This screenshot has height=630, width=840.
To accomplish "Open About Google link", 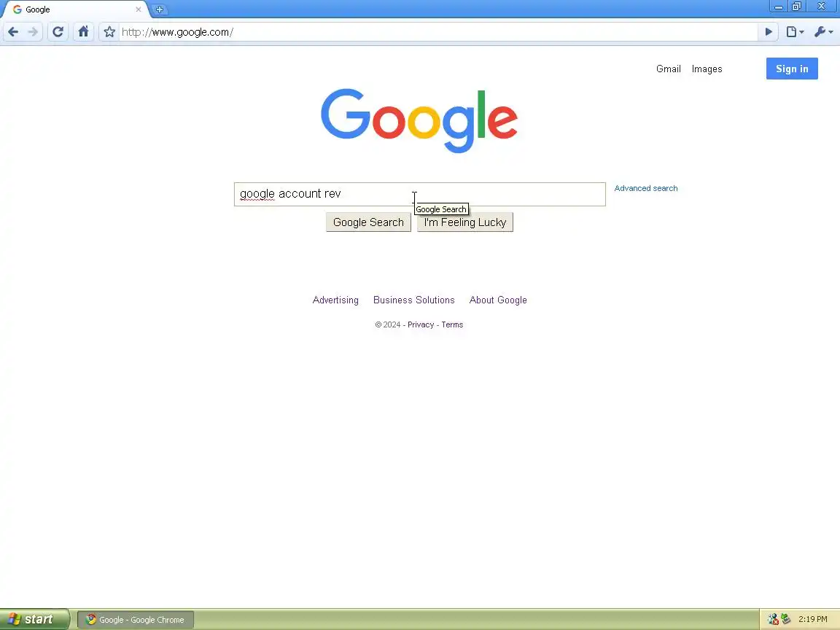I will pyautogui.click(x=498, y=300).
